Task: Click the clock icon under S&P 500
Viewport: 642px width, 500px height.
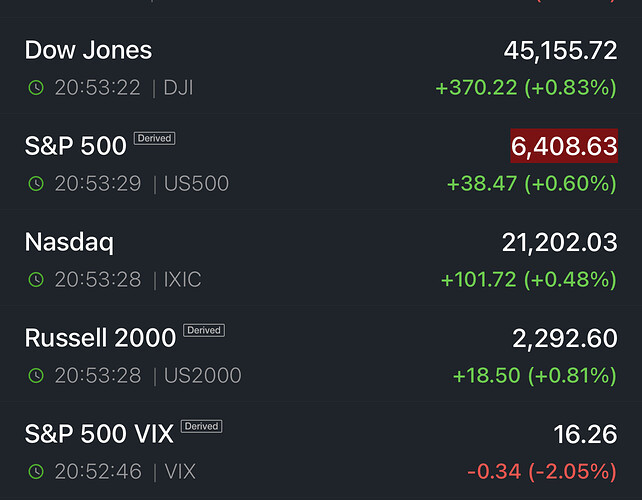Action: [36, 184]
